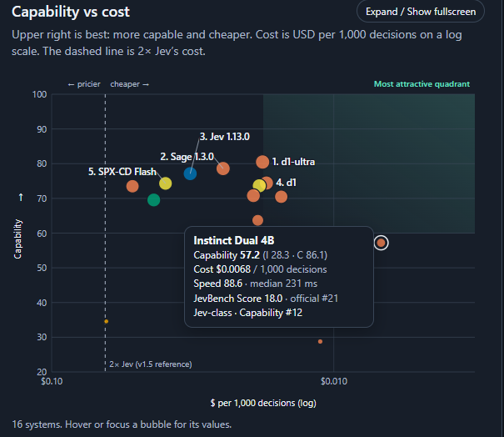Click the '$0.10' x-axis tick label
This screenshot has height=437, width=504.
(x=52, y=381)
